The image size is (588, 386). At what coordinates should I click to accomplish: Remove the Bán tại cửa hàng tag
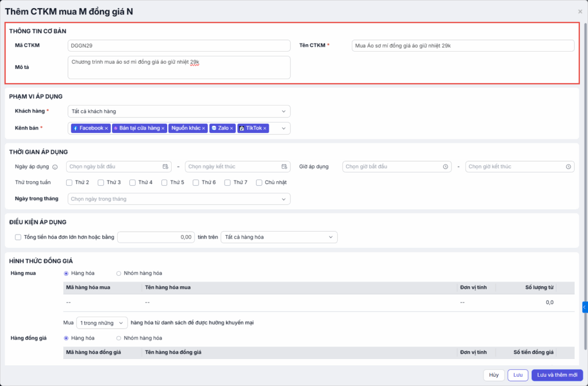click(163, 128)
